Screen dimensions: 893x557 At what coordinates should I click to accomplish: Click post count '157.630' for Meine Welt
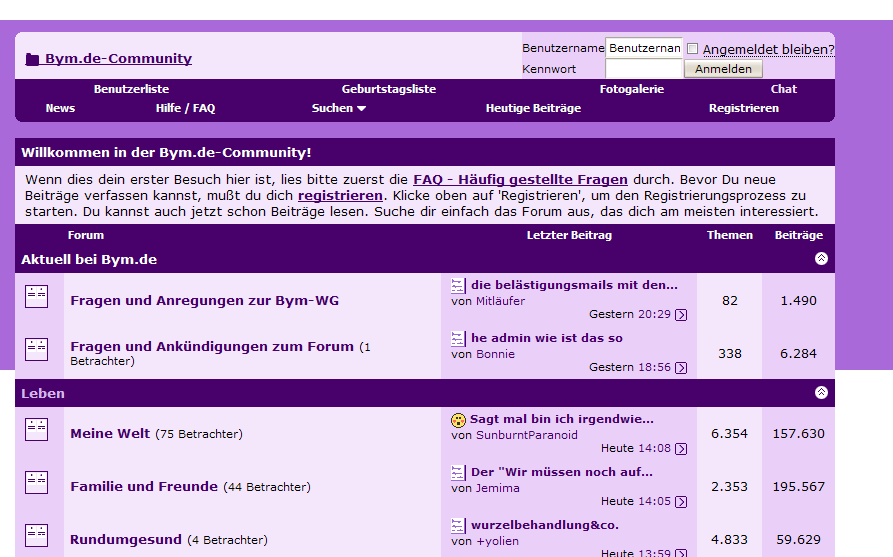(x=798, y=434)
